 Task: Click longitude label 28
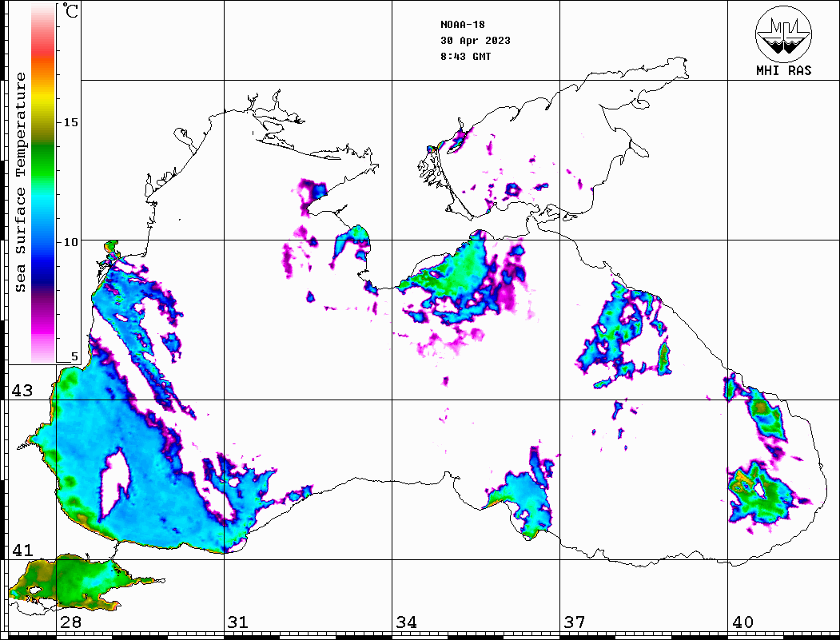click(x=70, y=622)
